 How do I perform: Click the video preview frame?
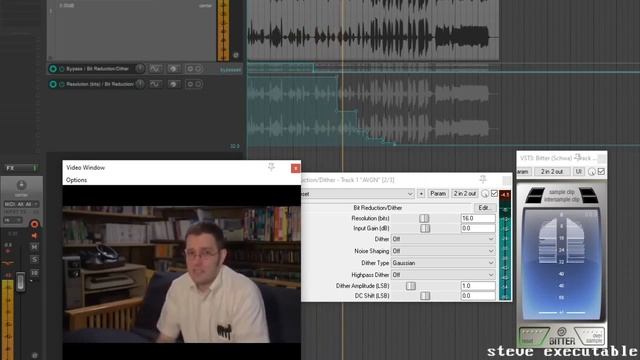coord(182,274)
